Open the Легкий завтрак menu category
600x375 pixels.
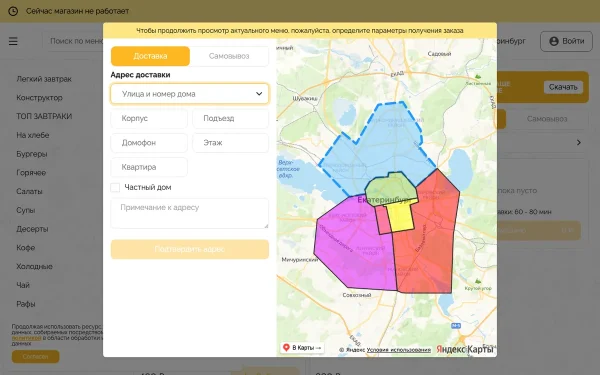click(x=44, y=79)
